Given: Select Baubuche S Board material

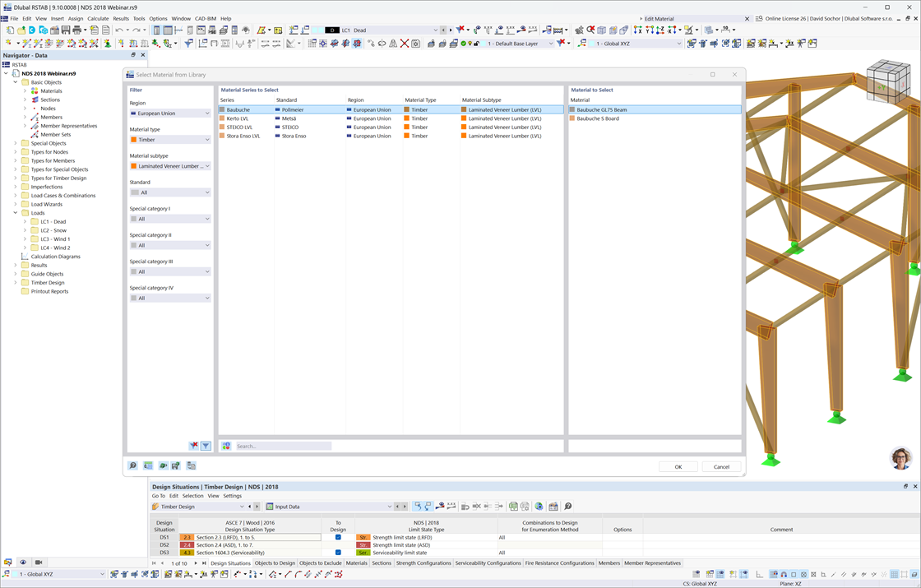Looking at the screenshot, I should pyautogui.click(x=655, y=118).
